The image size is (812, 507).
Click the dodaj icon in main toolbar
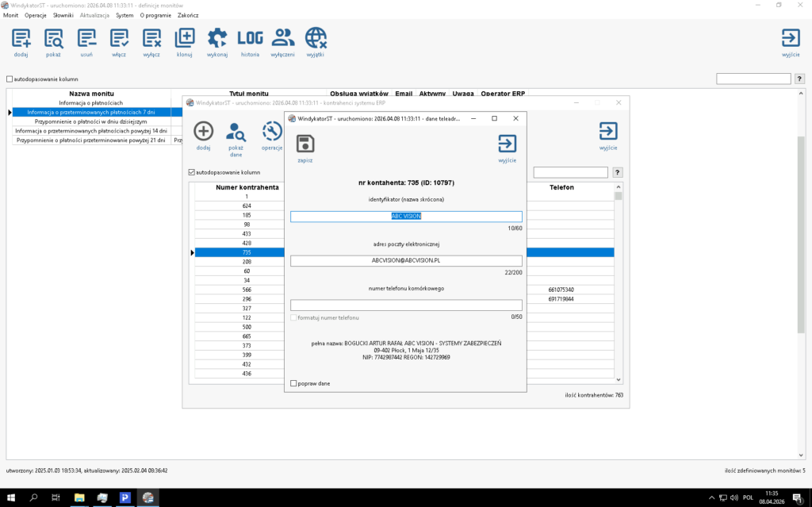pos(21,38)
